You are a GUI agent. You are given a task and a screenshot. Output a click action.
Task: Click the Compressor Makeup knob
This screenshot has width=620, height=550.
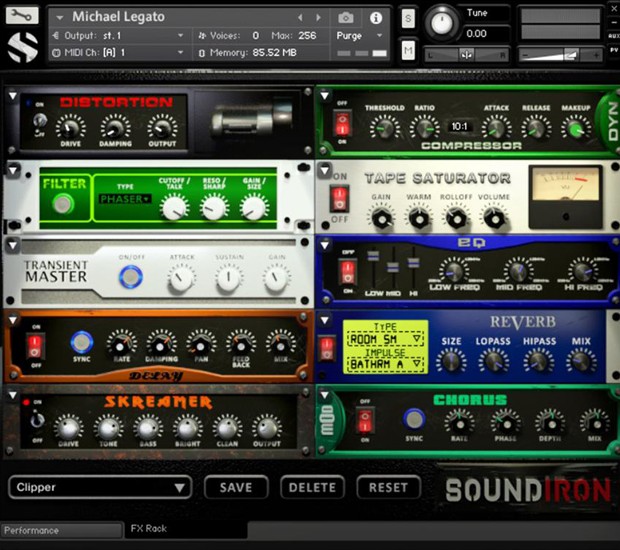click(576, 129)
